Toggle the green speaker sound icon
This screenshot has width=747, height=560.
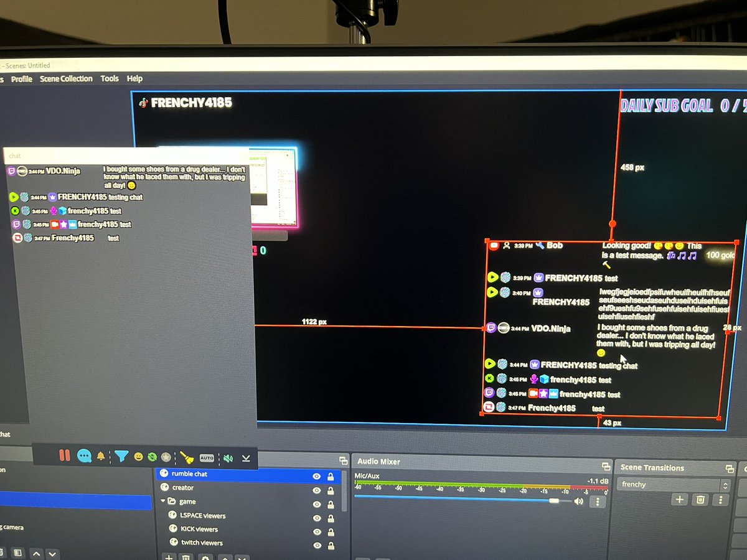pyautogui.click(x=228, y=458)
